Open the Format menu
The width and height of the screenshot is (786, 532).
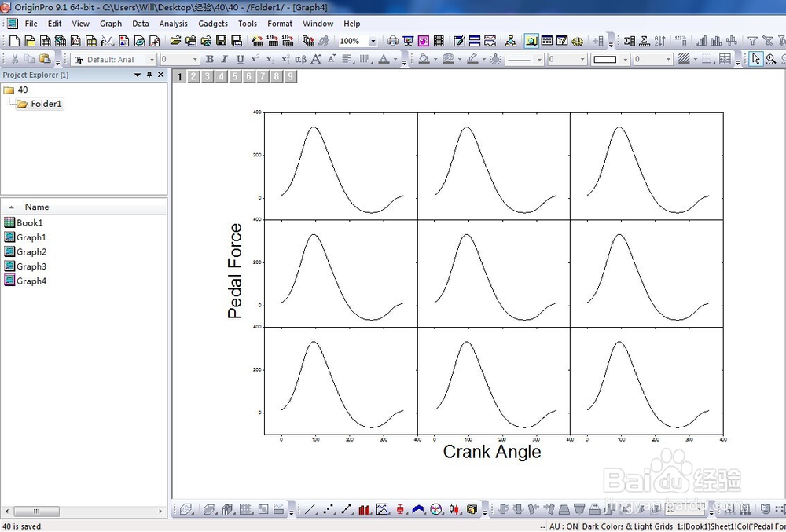pos(280,24)
